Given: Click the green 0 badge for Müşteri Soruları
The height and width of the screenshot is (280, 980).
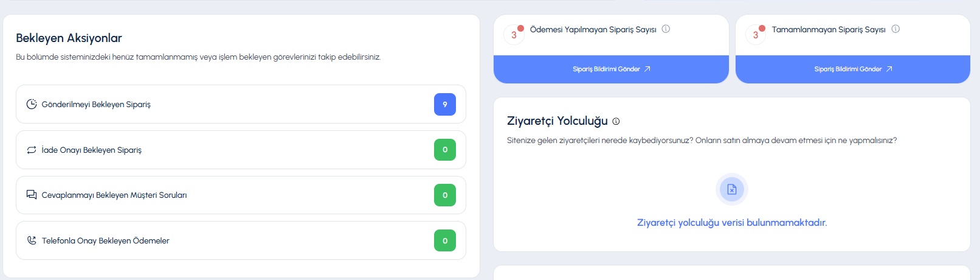Looking at the screenshot, I should tap(445, 195).
